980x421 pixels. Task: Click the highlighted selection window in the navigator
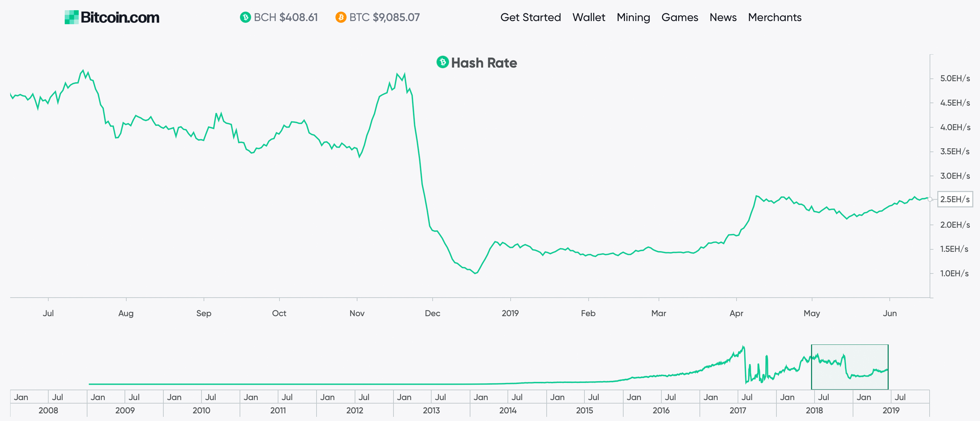(850, 367)
